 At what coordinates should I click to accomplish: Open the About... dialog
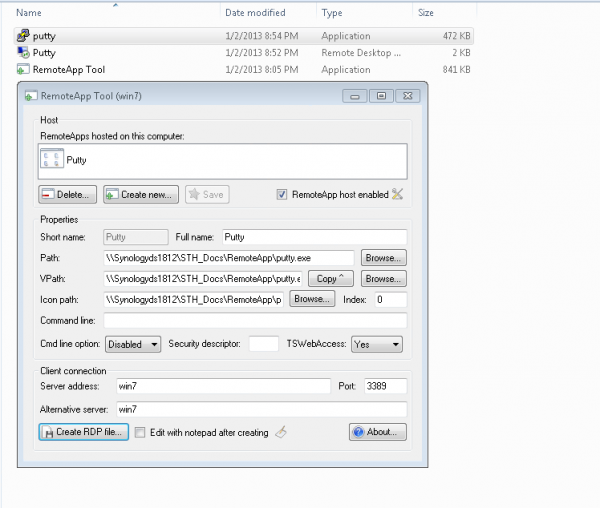coord(377,432)
